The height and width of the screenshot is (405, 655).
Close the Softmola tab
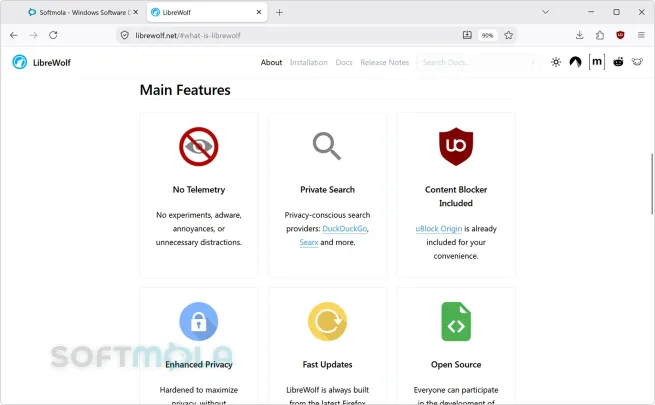coord(136,13)
